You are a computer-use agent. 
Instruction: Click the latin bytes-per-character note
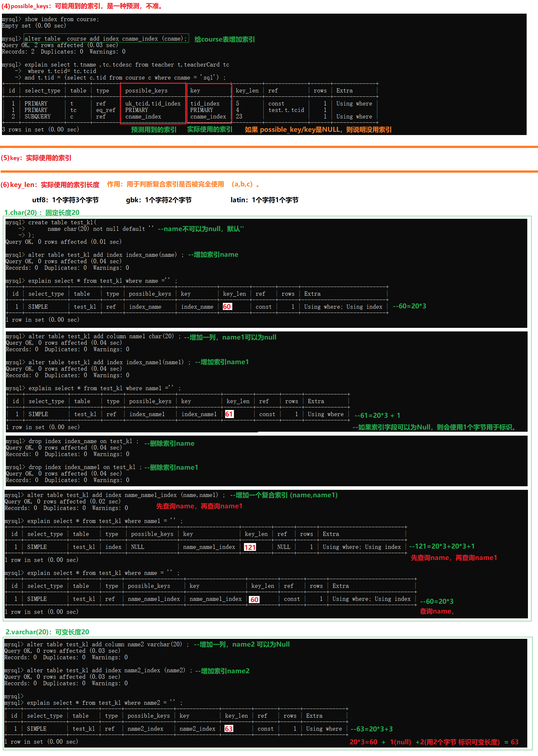click(x=264, y=200)
